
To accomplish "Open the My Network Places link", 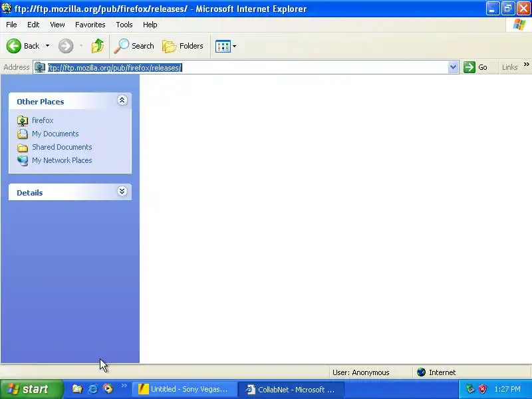I will (62, 160).
